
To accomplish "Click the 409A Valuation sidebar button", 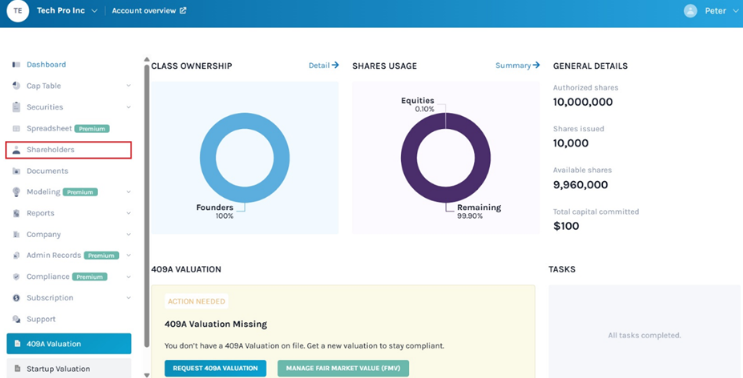I will [x=69, y=344].
